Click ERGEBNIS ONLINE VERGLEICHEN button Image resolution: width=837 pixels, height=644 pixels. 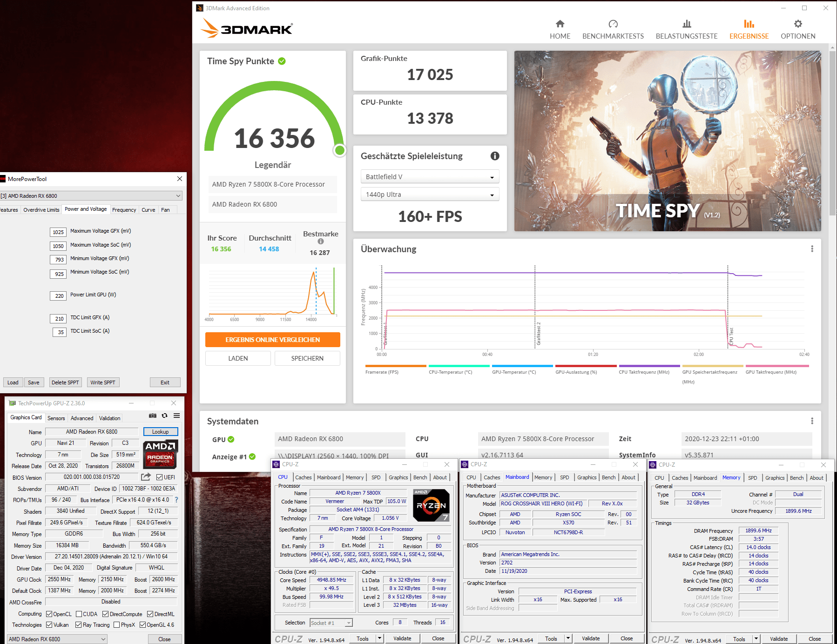click(x=273, y=340)
